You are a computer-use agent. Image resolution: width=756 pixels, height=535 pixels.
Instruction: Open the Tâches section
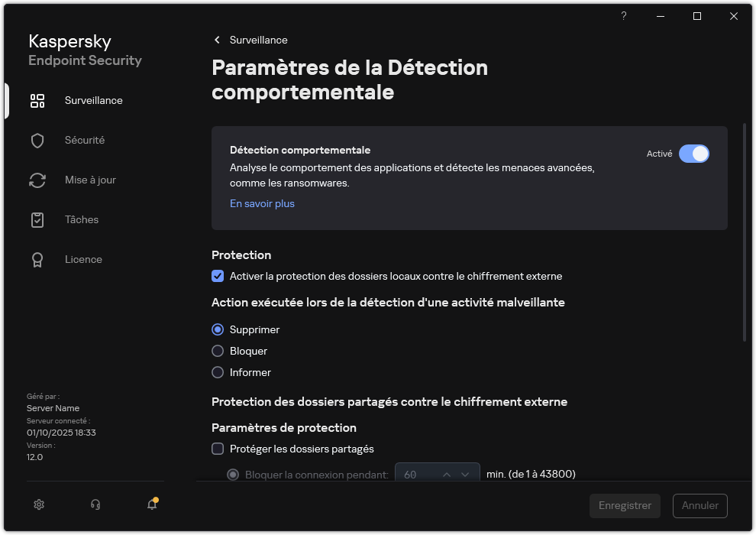81,219
